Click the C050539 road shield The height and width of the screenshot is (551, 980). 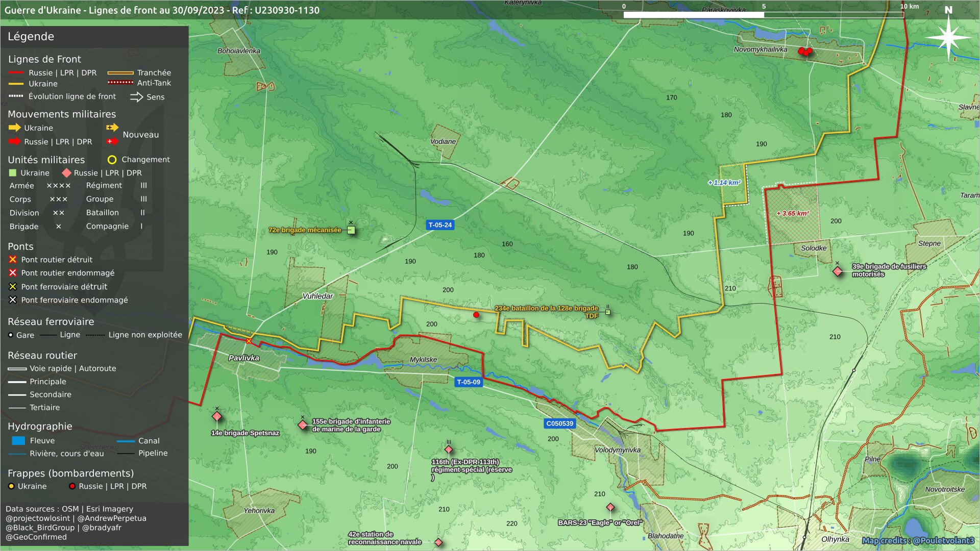560,423
